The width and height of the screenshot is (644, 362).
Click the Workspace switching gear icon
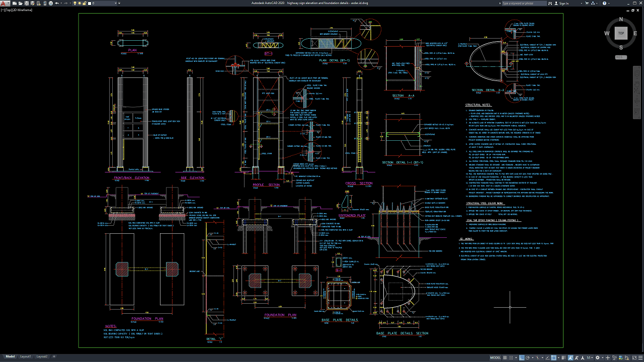click(597, 358)
